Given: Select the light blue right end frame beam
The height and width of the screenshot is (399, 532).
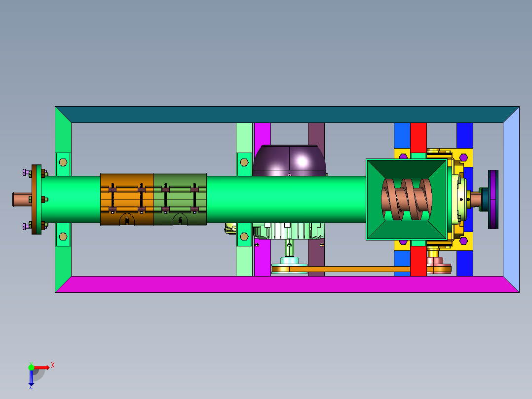Looking at the screenshot, I should point(511,199).
